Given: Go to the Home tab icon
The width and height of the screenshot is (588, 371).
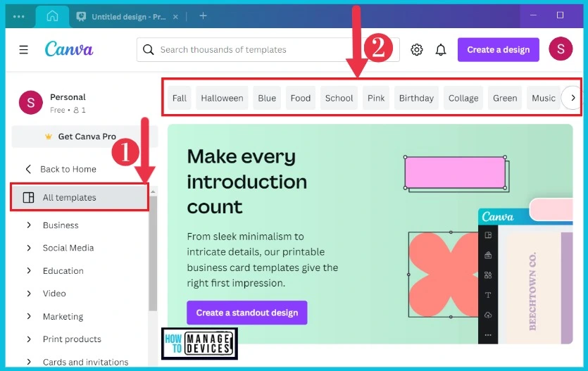Looking at the screenshot, I should 53,16.
